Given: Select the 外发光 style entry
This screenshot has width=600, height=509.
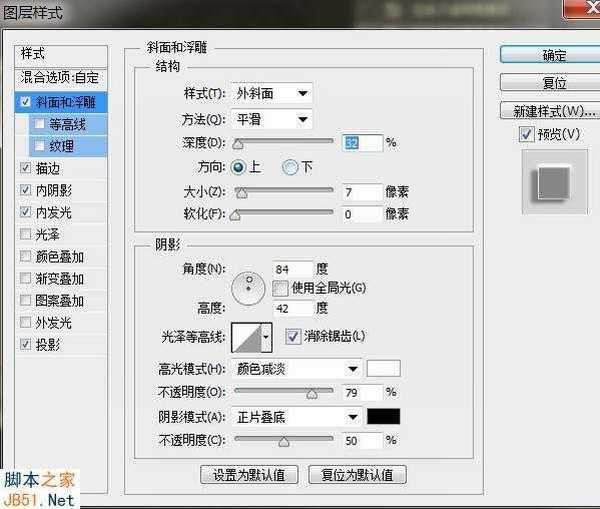Looking at the screenshot, I should (x=52, y=323).
